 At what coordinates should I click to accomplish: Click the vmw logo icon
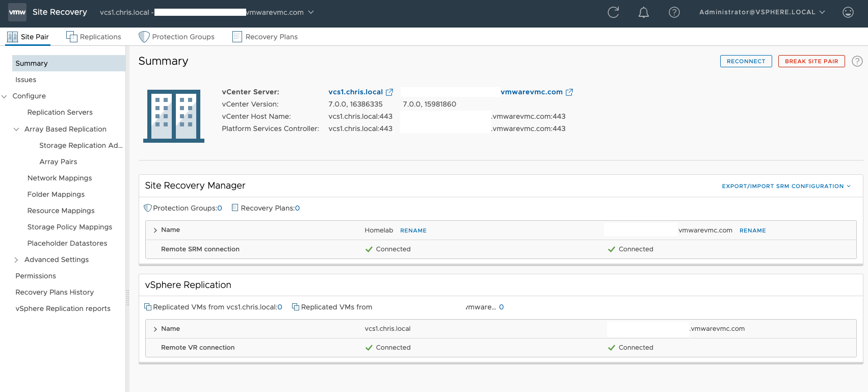click(x=17, y=12)
